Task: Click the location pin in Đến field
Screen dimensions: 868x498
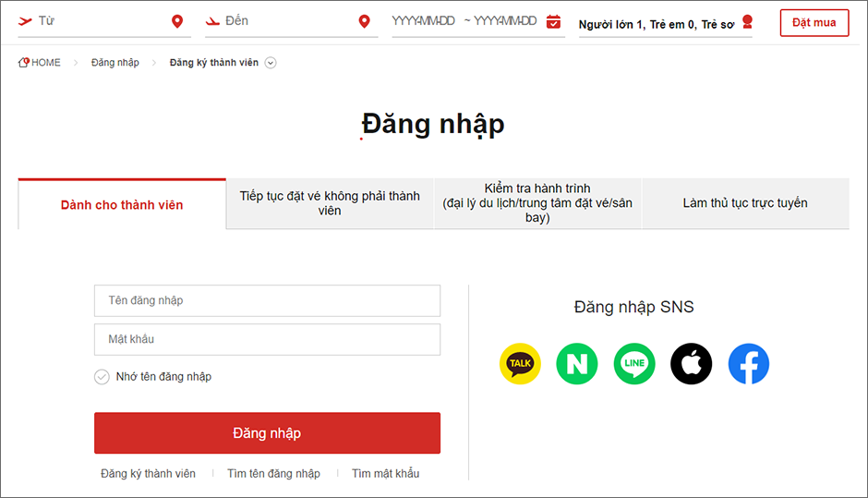Action: tap(365, 21)
